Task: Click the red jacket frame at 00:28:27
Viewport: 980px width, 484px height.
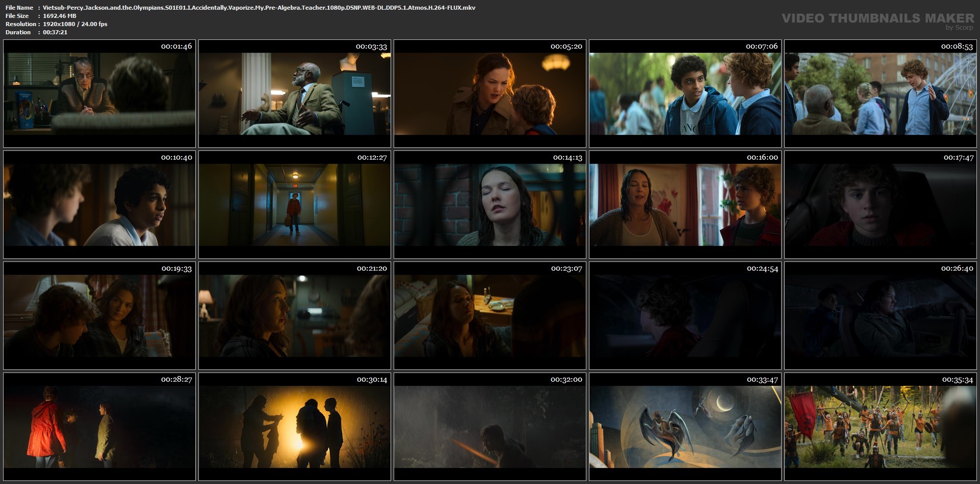Action: pyautogui.click(x=99, y=427)
